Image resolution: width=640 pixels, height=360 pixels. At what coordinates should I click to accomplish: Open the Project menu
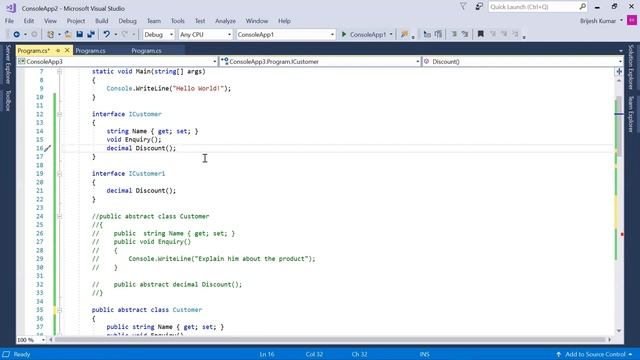tap(76, 21)
